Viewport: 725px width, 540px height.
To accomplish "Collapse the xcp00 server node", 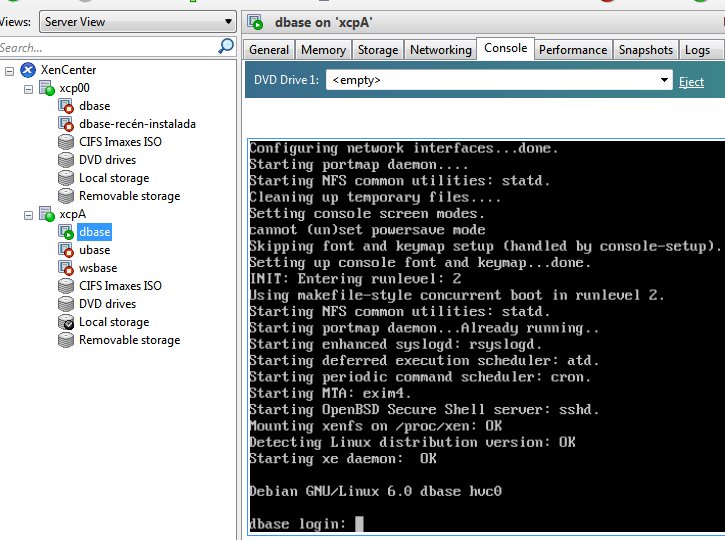I will [x=29, y=89].
